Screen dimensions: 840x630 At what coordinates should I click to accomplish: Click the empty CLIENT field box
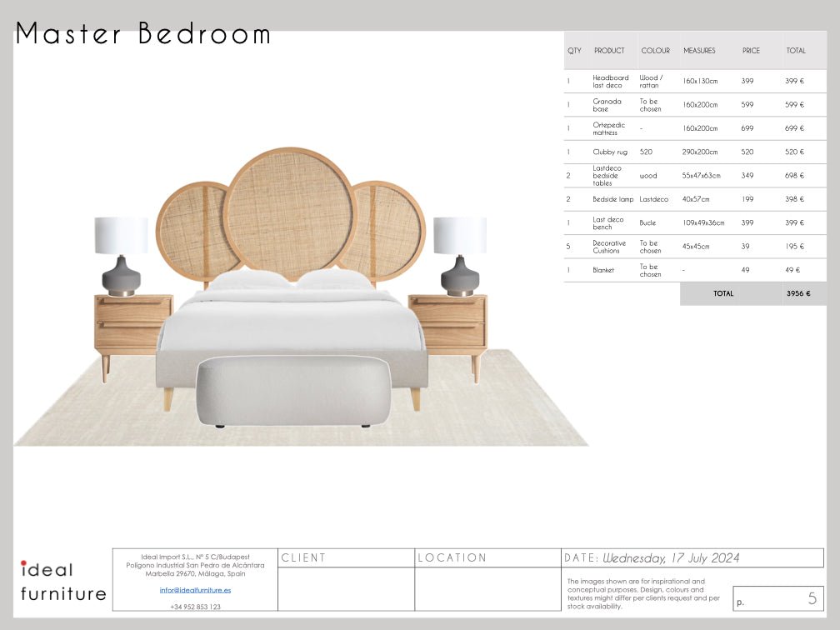(x=346, y=588)
